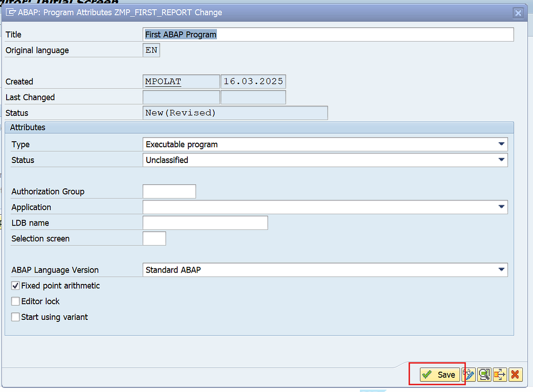The height and width of the screenshot is (392, 533).
Task: Click the check attributes magnifier icon
Action: click(x=484, y=374)
